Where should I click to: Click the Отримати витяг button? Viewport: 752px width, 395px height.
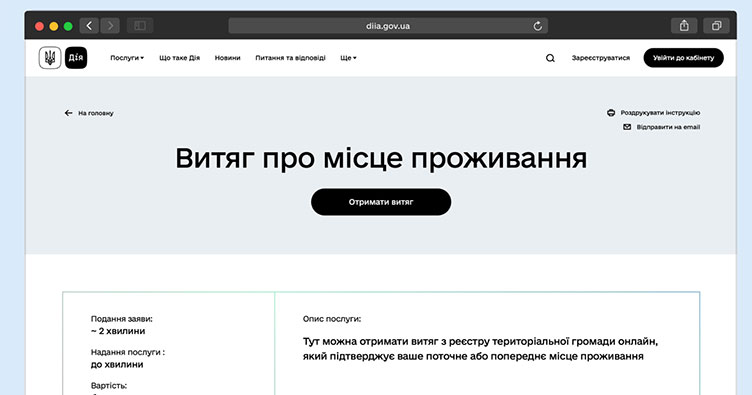(381, 202)
